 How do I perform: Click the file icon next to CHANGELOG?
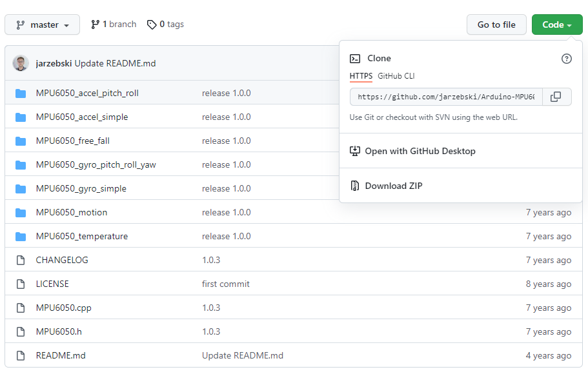[21, 261]
